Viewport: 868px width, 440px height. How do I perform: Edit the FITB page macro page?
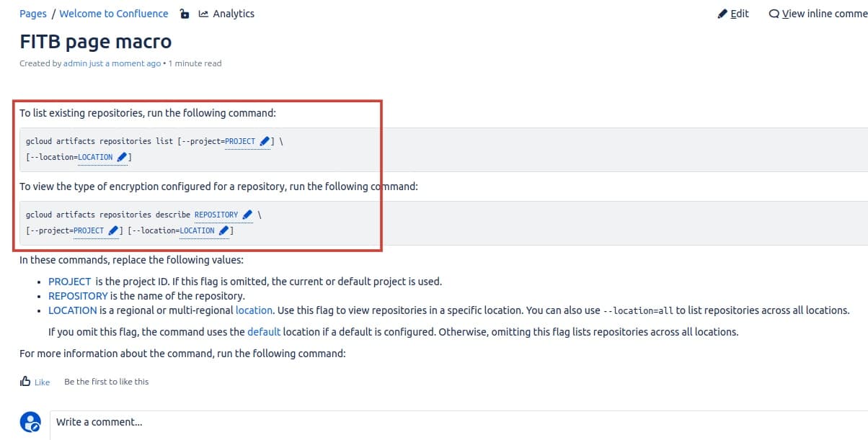(x=734, y=14)
